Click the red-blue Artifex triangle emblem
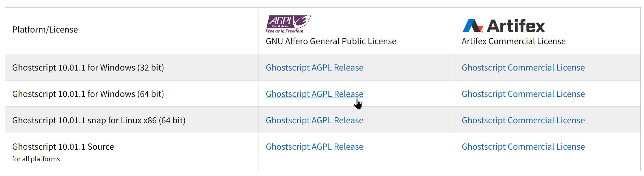The width and height of the screenshot is (644, 176). [473, 26]
